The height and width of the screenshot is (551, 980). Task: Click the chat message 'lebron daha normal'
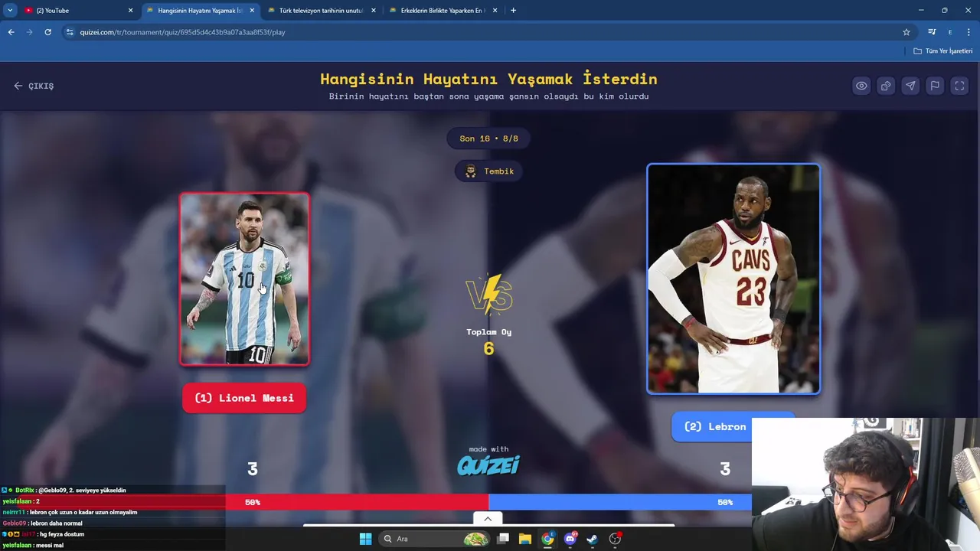coord(42,523)
